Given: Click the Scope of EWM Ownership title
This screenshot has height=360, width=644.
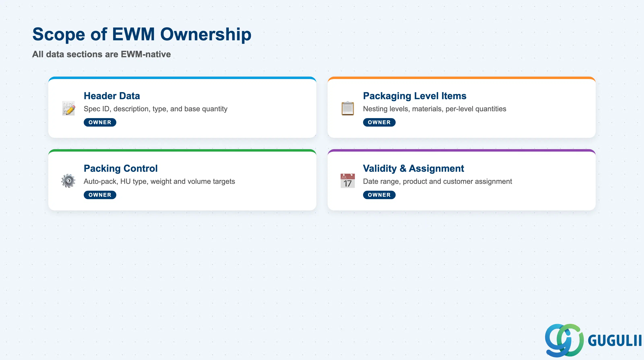Looking at the screenshot, I should point(142,34).
